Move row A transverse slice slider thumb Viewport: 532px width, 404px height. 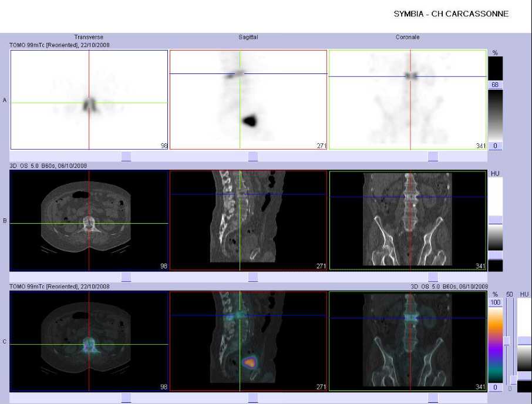[x=126, y=156]
